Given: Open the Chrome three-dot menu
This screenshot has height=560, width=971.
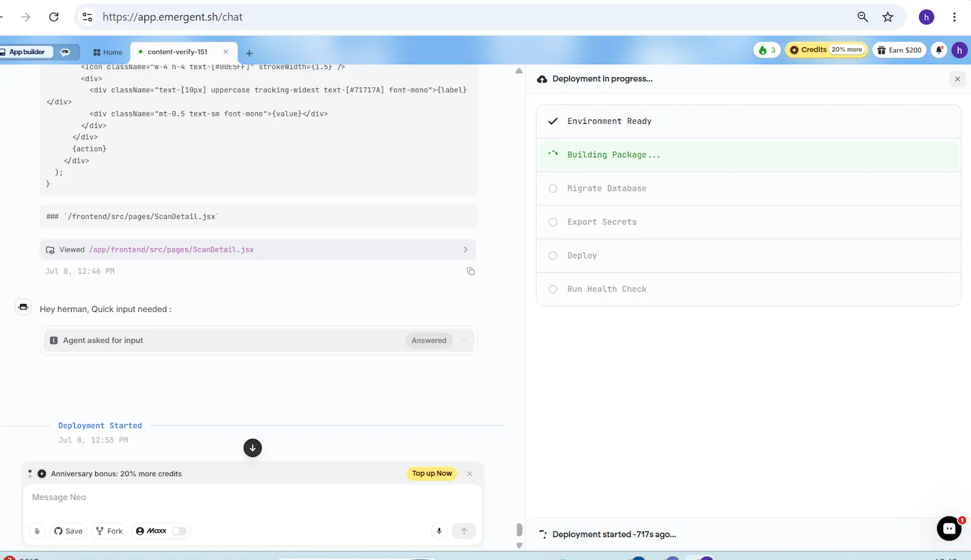Looking at the screenshot, I should (954, 17).
